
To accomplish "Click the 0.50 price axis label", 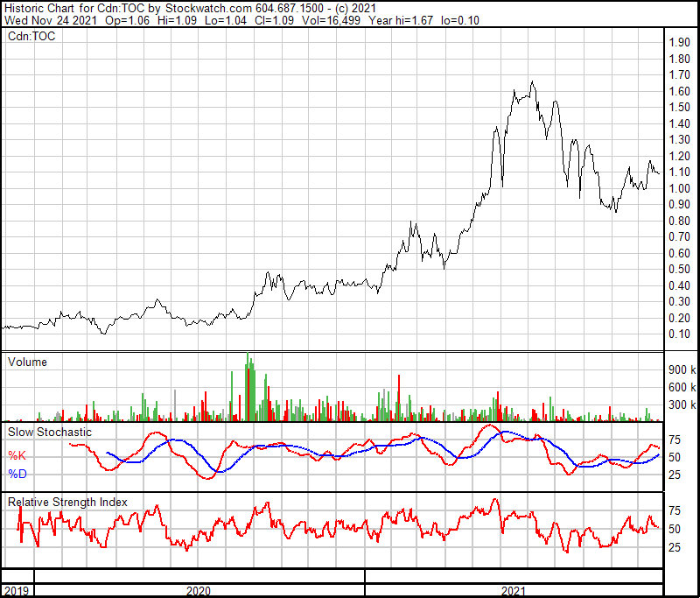I will coord(680,270).
